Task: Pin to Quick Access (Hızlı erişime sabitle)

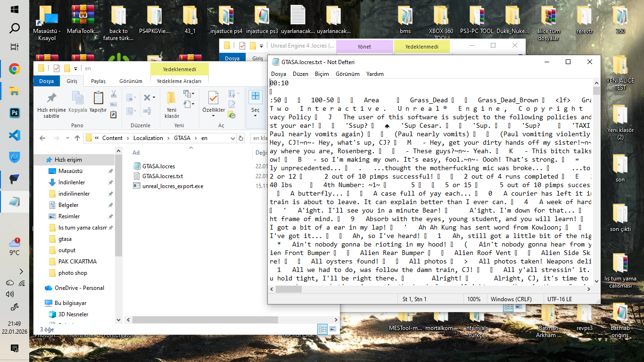Action: click(51, 105)
